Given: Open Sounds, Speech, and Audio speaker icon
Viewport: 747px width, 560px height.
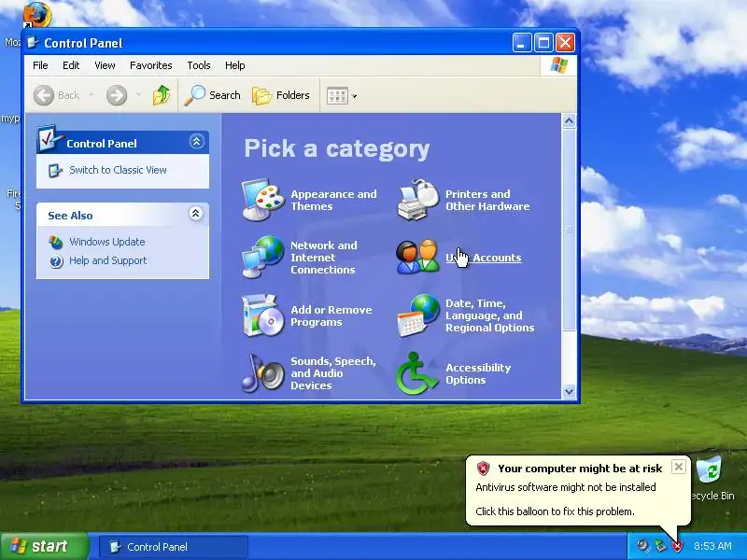Looking at the screenshot, I should click(262, 373).
